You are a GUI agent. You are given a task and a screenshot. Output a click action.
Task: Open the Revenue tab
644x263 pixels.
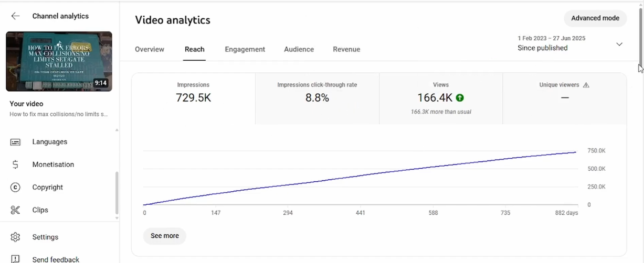click(346, 49)
